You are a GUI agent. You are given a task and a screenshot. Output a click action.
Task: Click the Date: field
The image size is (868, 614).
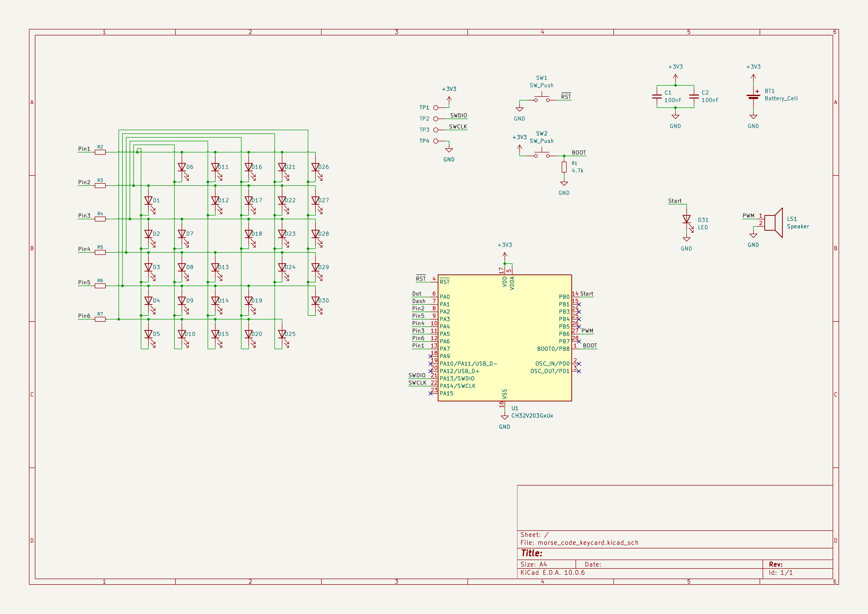[593, 565]
